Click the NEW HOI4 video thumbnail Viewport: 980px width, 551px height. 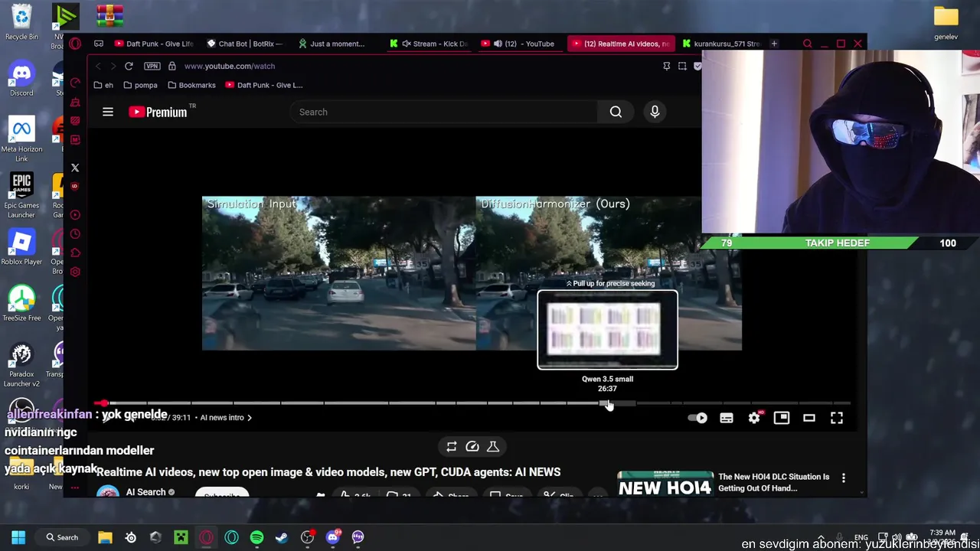point(665,484)
